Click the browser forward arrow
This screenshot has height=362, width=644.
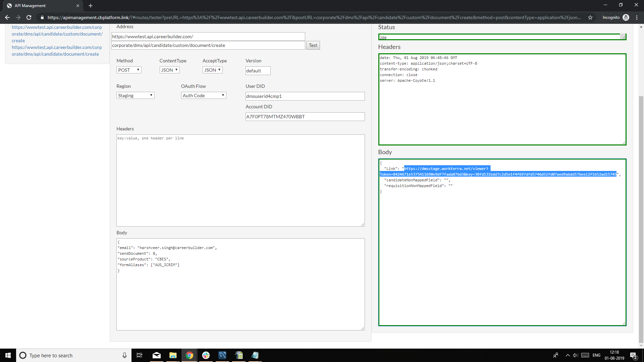pyautogui.click(x=18, y=17)
